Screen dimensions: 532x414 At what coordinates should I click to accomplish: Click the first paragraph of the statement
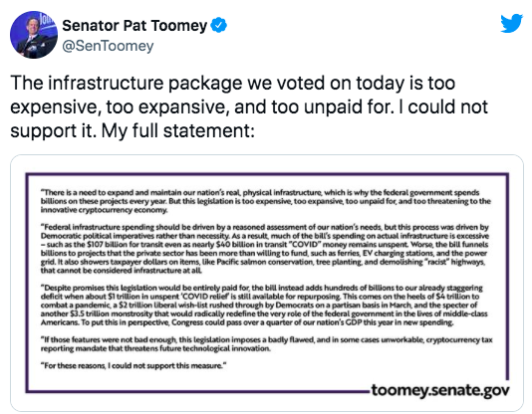point(265,201)
